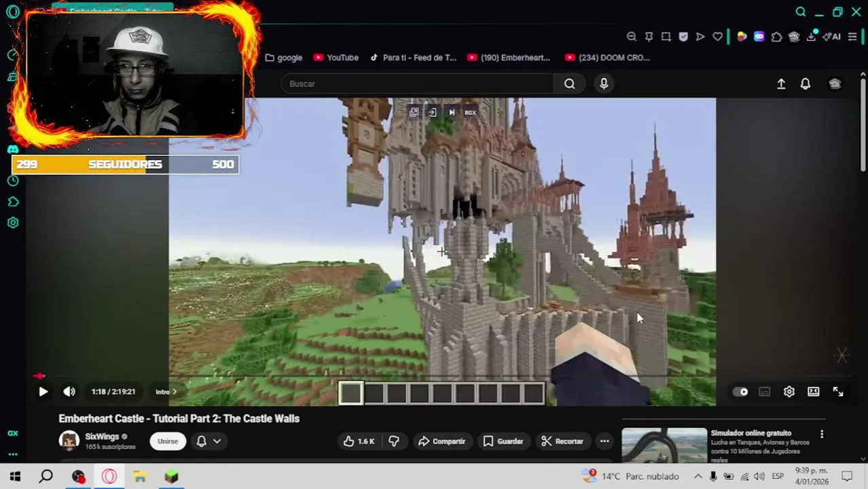Click the Recortar clip button
868x489 pixels.
(x=562, y=441)
